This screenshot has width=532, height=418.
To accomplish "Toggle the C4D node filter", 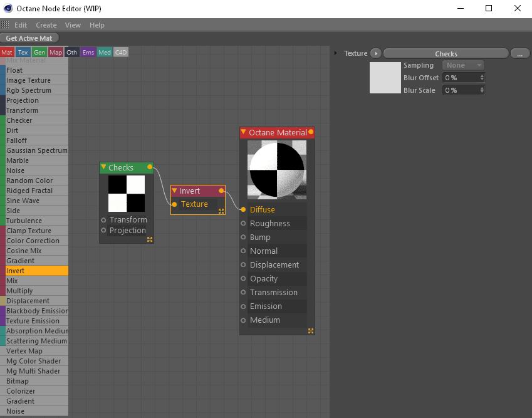I will [x=120, y=53].
